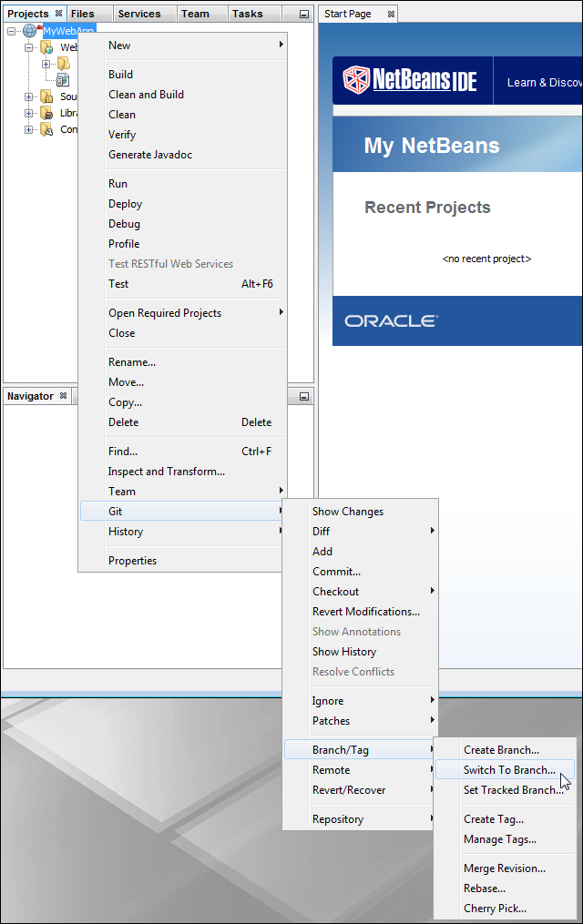This screenshot has height=924, width=583.
Task: Close the Start Page tab with its X
Action: 391,14
